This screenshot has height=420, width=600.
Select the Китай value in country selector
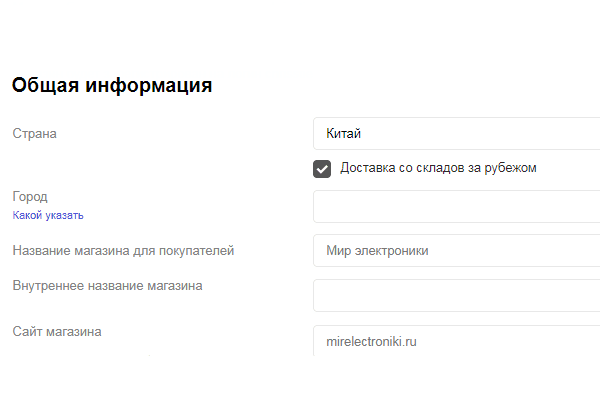[x=343, y=133]
